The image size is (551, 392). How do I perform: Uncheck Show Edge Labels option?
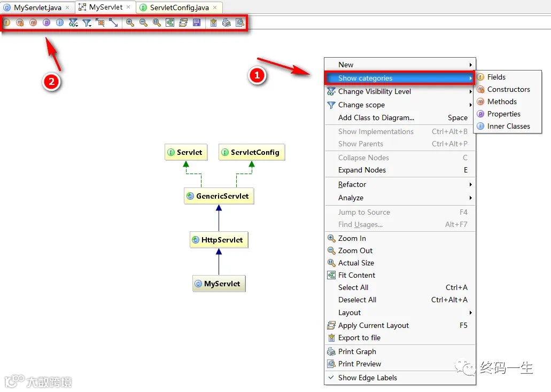400,378
